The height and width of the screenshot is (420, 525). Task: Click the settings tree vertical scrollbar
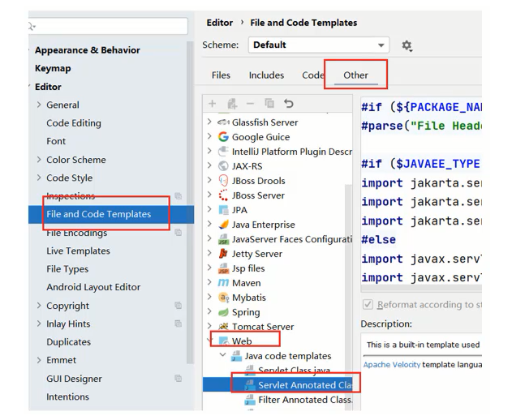[x=190, y=203]
